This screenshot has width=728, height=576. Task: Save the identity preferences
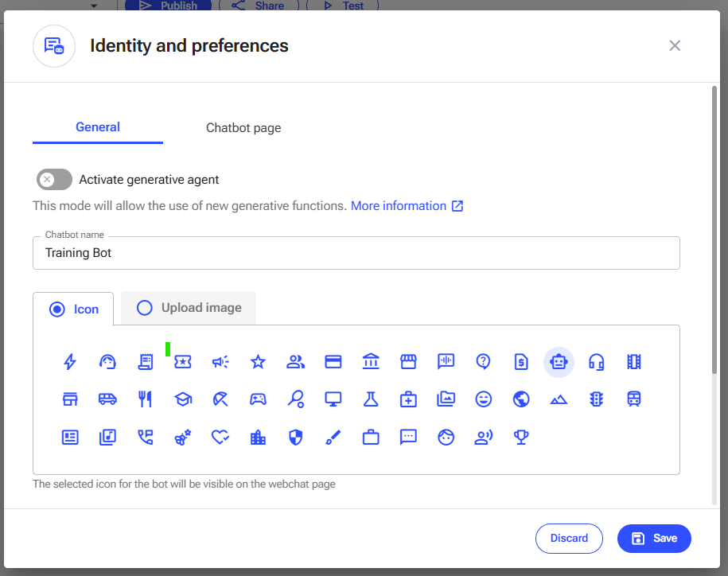[x=654, y=539]
